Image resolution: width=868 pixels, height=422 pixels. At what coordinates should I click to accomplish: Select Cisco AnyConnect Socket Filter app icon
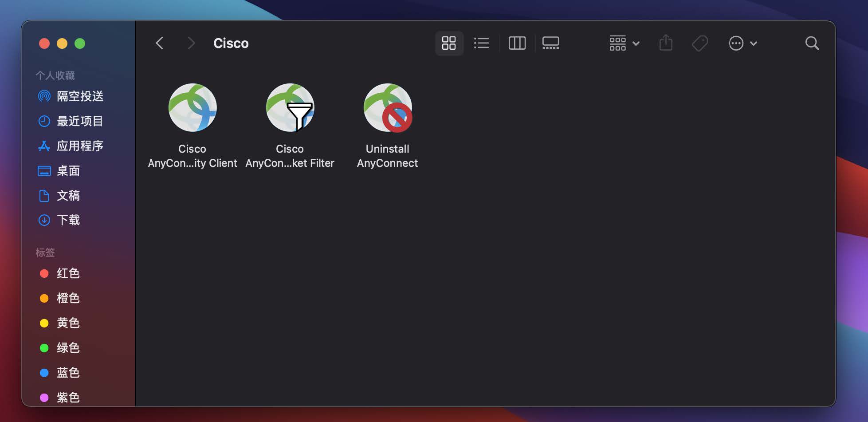click(x=290, y=108)
